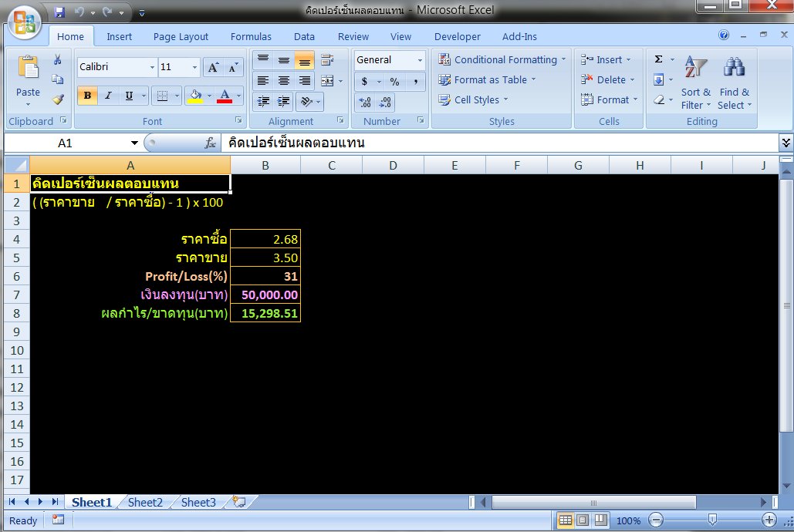Open the Insert tab

click(119, 36)
